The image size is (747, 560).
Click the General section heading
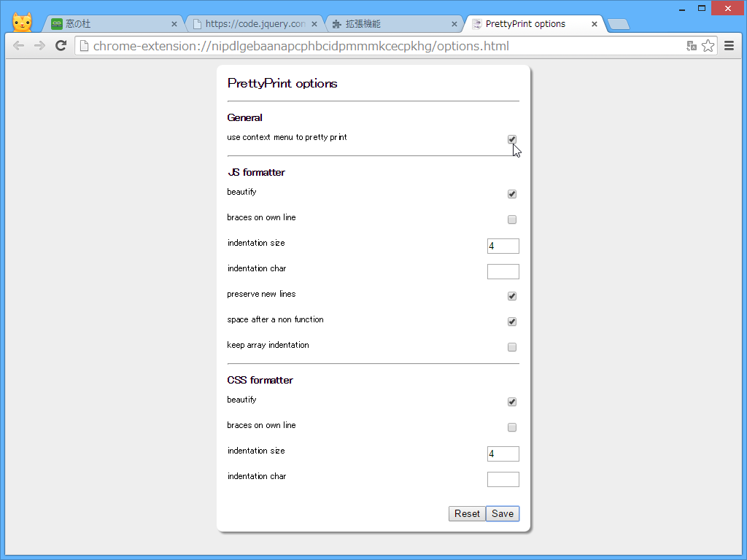click(x=245, y=117)
